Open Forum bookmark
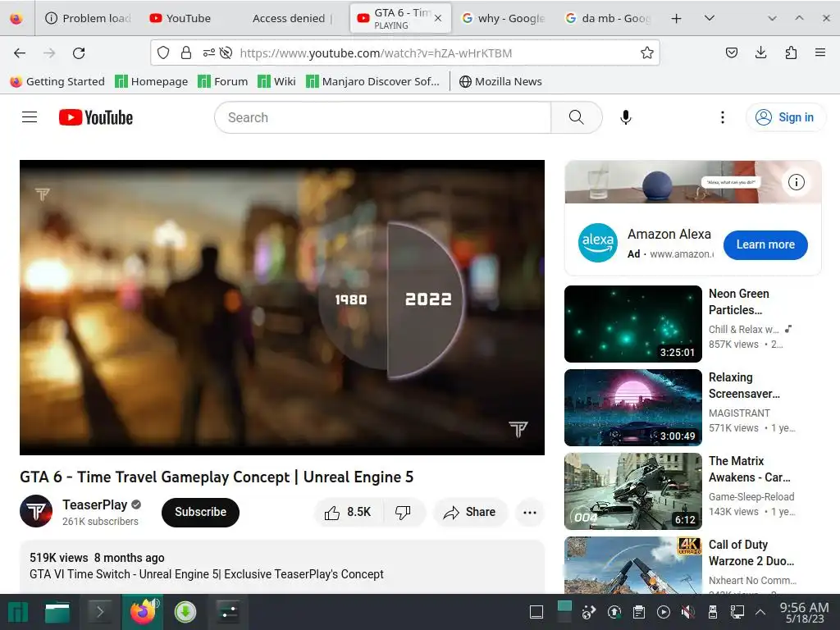 [x=223, y=81]
